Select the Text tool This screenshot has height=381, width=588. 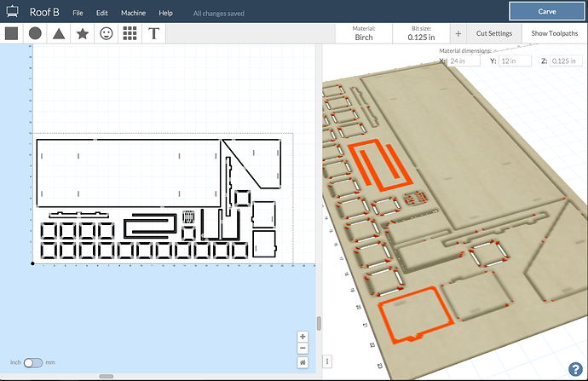(x=154, y=33)
